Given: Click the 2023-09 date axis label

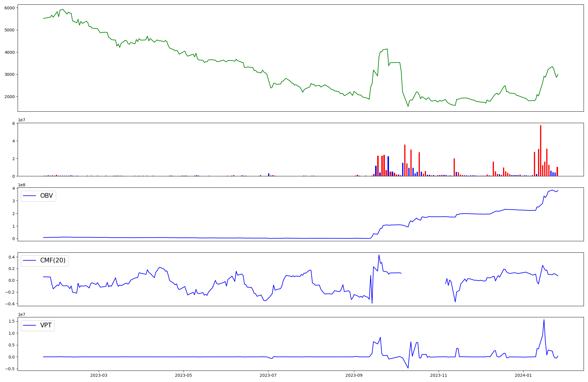Looking at the screenshot, I should tap(354, 375).
